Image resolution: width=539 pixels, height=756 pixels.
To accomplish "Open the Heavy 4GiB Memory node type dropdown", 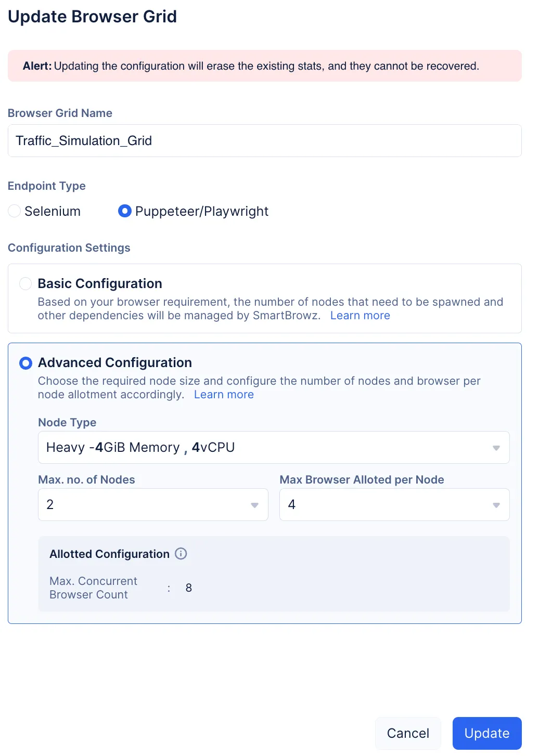I will point(260,448).
